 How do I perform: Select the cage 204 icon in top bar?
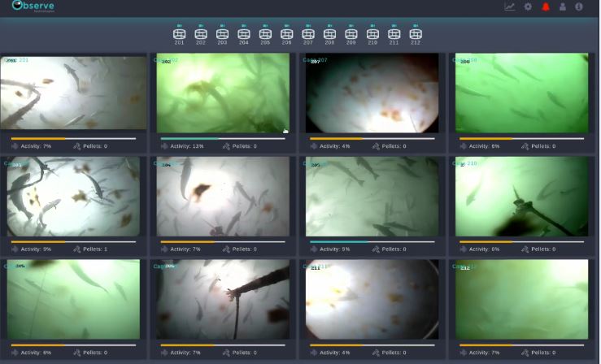(x=244, y=33)
